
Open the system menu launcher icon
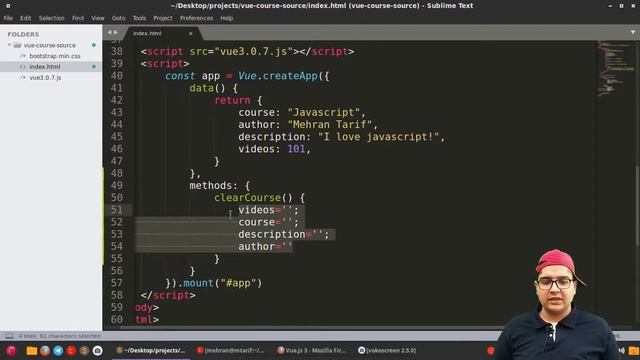(11, 350)
